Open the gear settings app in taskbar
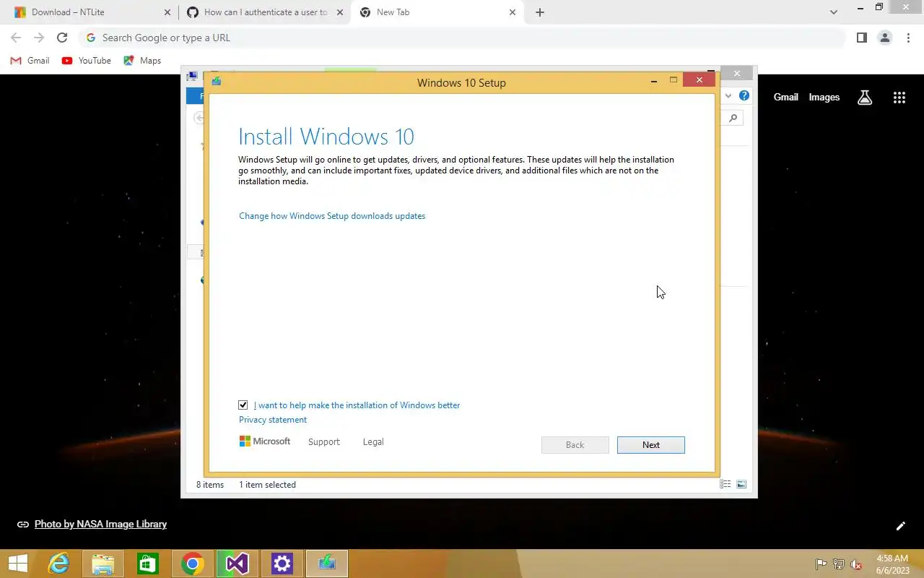Screen dimensions: 924x578 click(282, 564)
